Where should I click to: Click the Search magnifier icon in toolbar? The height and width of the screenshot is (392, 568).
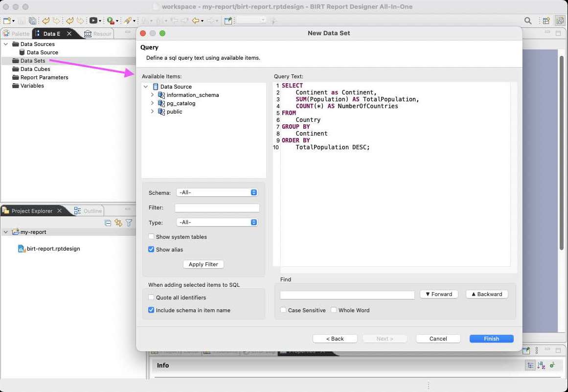coord(528,21)
